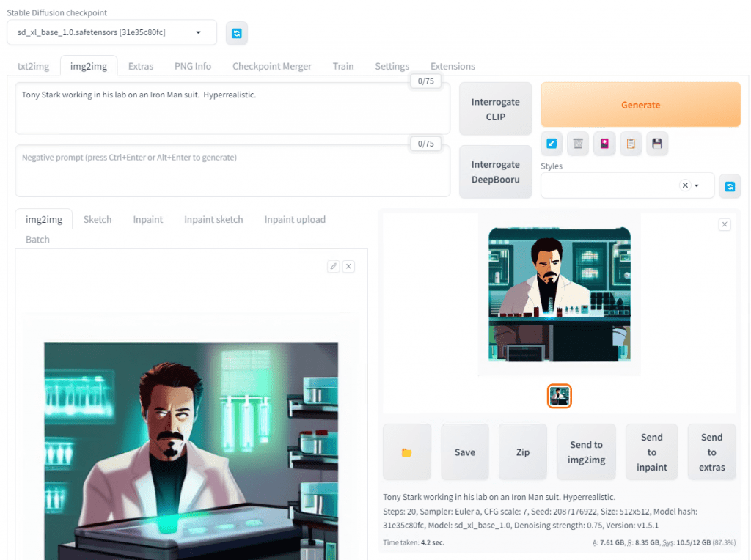Send the result to extras

point(711,452)
